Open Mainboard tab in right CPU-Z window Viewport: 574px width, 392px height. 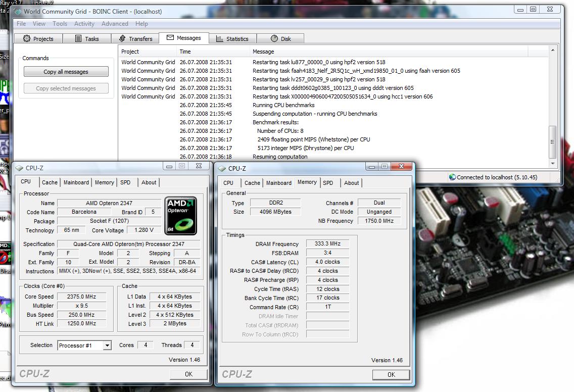[278, 183]
